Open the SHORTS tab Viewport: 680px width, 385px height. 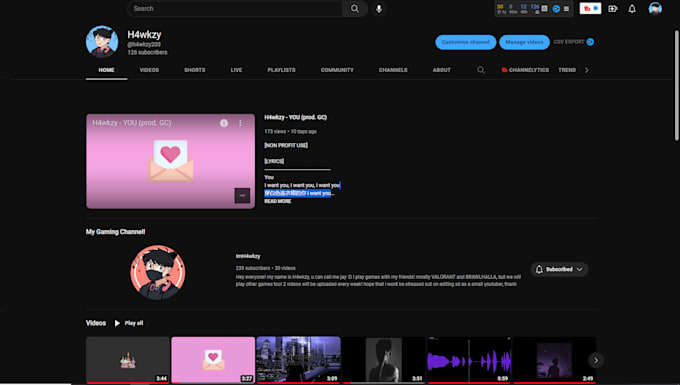[x=195, y=70]
